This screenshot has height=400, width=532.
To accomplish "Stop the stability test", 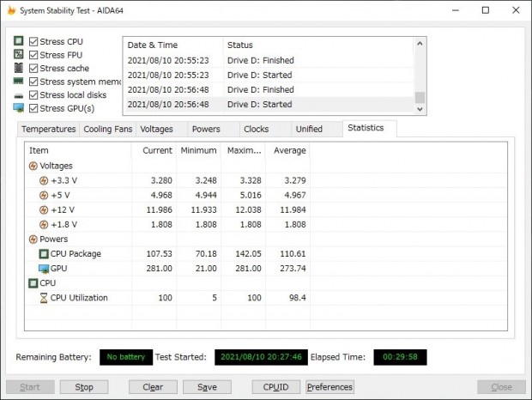I will [84, 387].
